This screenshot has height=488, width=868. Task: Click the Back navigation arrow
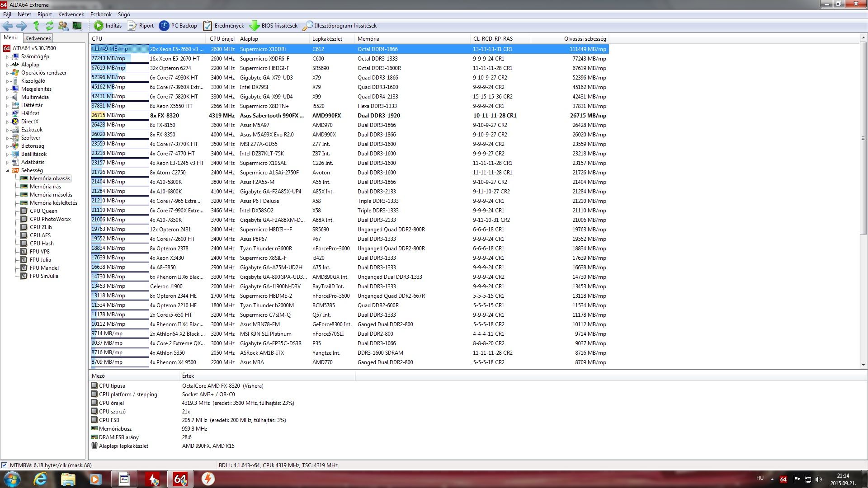pyautogui.click(x=8, y=26)
